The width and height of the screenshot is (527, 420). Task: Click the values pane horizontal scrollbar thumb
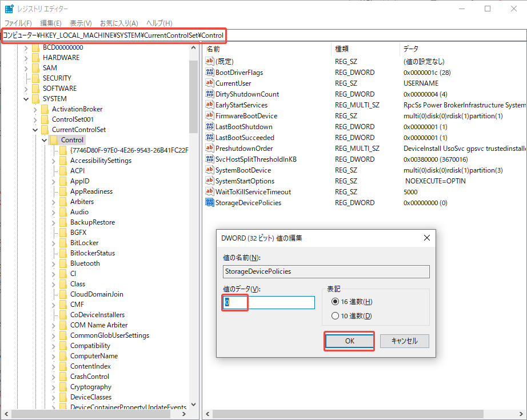click(348, 414)
